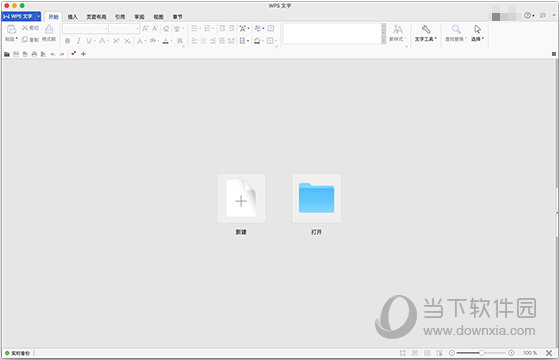This screenshot has width=560, height=360.
Task: Click the decrease font size icon
Action: (155, 29)
